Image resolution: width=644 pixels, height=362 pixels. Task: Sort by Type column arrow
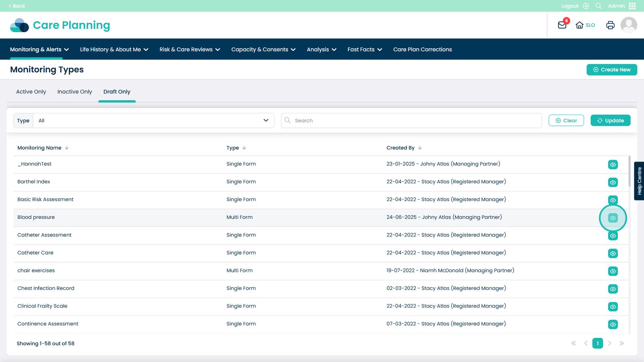point(244,148)
